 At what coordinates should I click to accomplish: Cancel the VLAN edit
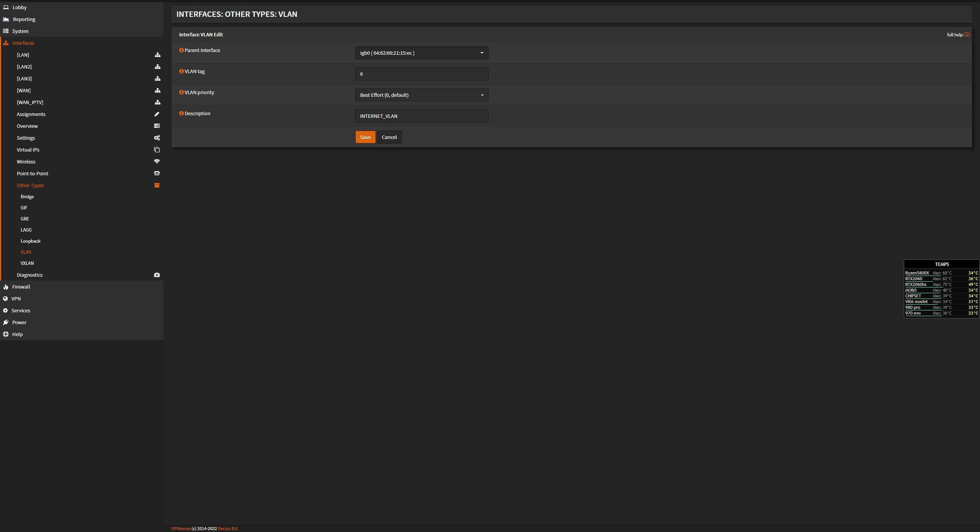389,137
